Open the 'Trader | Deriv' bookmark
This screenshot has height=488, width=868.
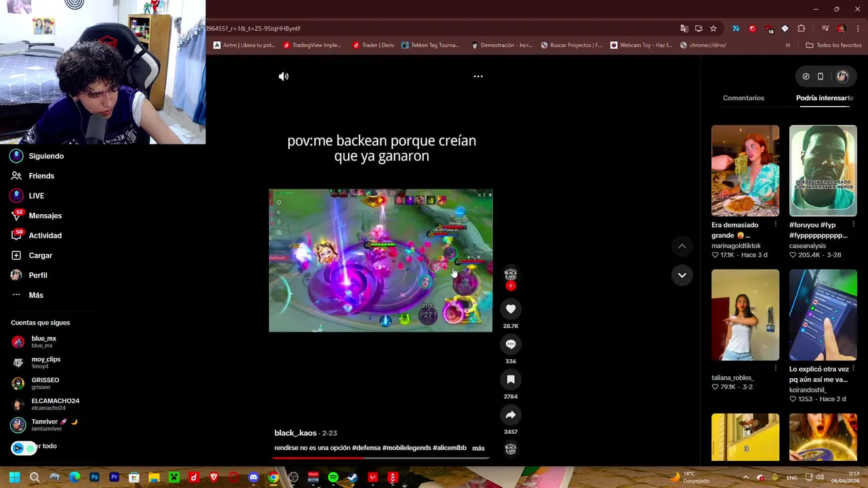(x=373, y=45)
